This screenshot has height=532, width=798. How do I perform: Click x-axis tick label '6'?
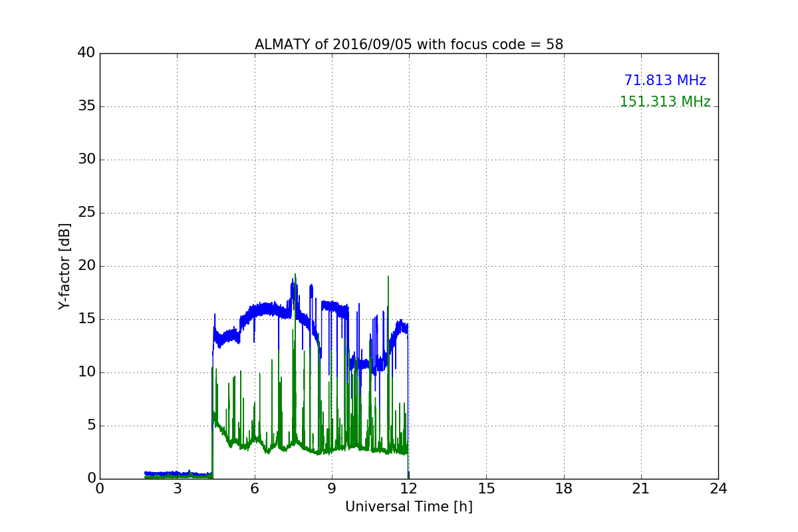[255, 489]
